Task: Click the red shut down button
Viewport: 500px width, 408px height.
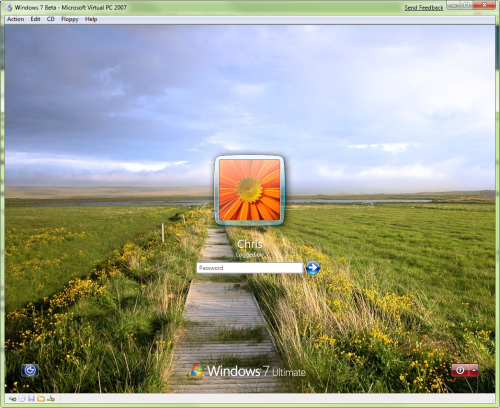Action: tap(460, 370)
